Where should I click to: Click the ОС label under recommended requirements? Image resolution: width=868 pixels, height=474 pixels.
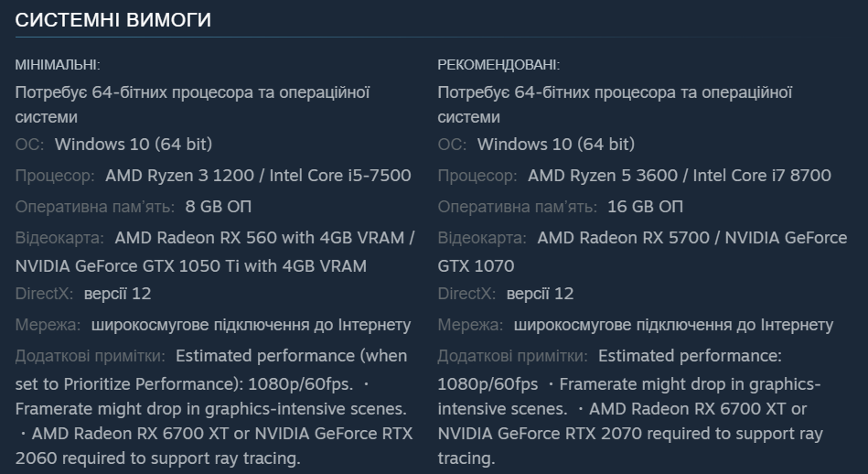pyautogui.click(x=452, y=145)
